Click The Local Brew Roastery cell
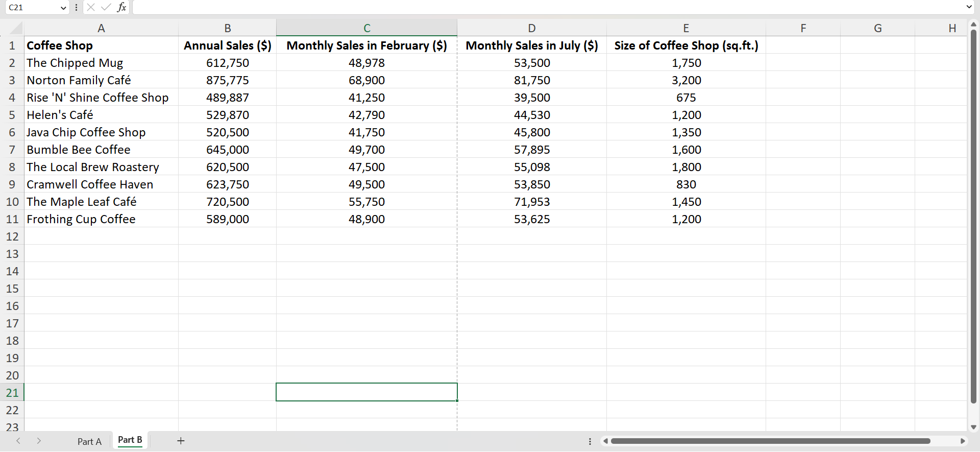Screen dimensions: 980x452 coord(101,167)
